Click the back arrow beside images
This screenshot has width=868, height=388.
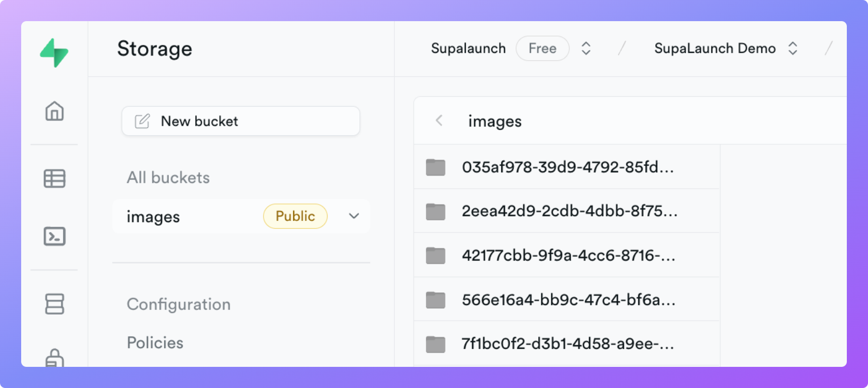(439, 121)
